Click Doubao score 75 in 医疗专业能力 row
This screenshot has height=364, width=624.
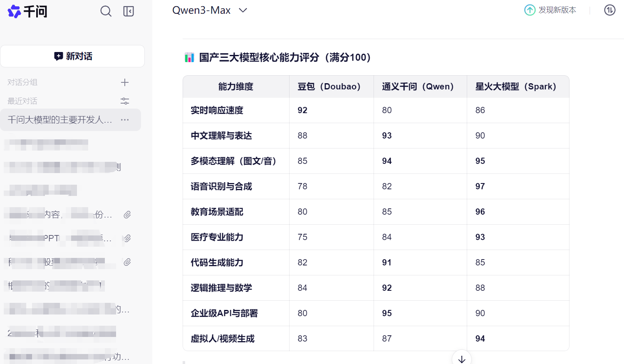click(302, 237)
